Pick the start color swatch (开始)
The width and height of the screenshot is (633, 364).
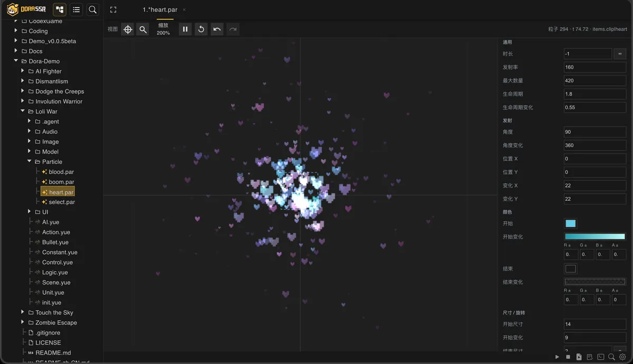pos(570,224)
